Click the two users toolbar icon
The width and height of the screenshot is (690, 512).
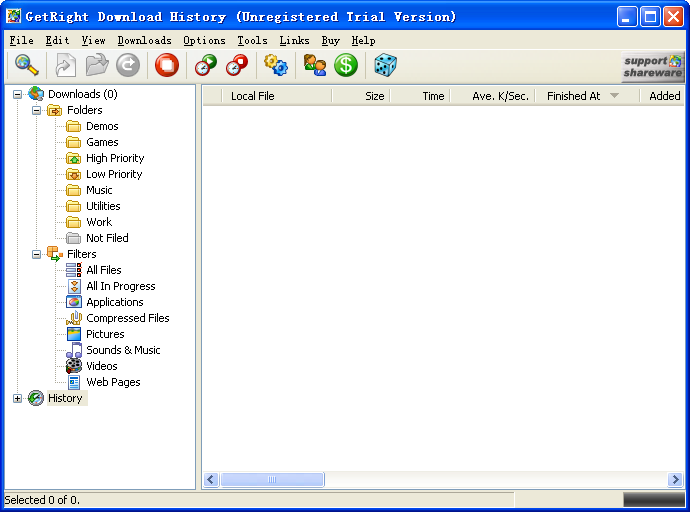pos(315,65)
